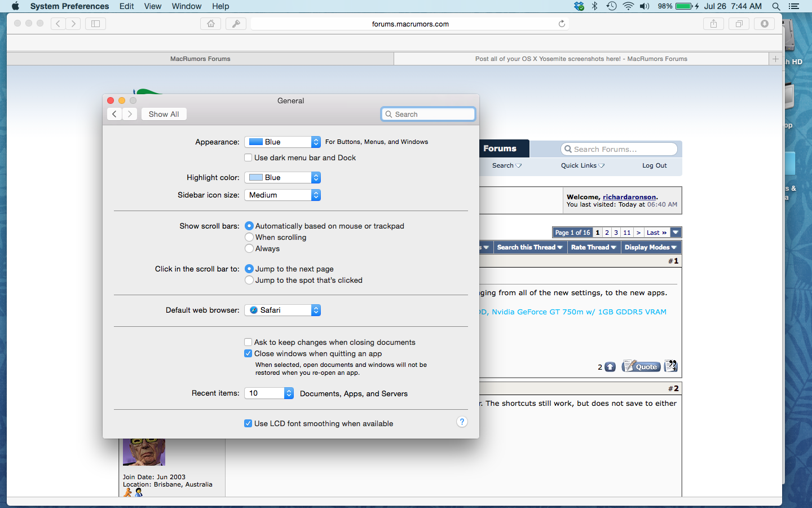The width and height of the screenshot is (812, 508).
Task: Open Wi-Fi status menu
Action: [628, 6]
